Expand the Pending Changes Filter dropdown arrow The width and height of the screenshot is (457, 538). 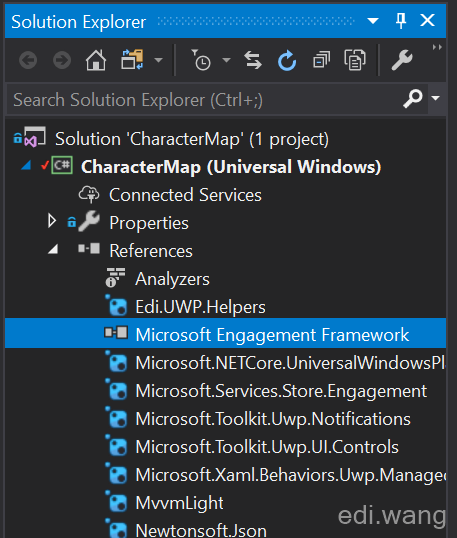[226, 60]
